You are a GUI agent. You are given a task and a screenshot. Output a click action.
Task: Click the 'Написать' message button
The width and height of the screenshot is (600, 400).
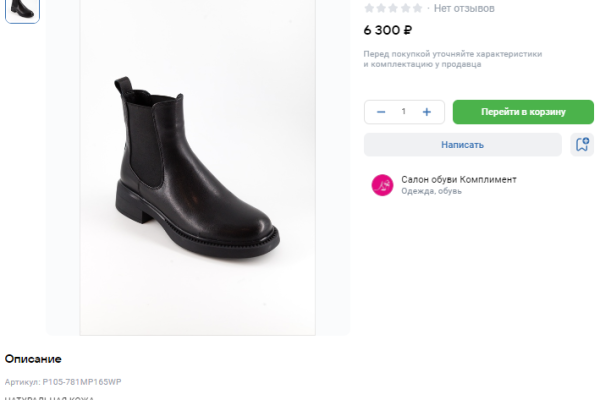coord(462,144)
